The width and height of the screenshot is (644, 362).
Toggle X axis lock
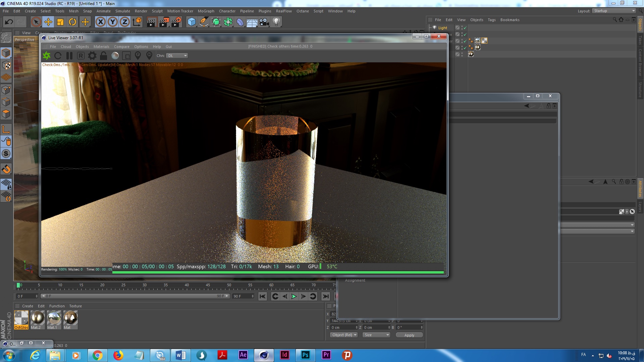100,22
